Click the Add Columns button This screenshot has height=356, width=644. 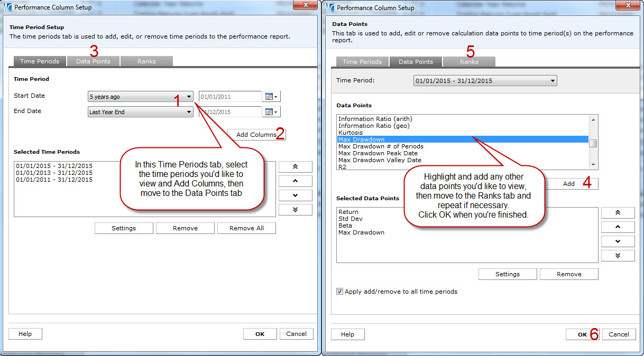pos(256,135)
